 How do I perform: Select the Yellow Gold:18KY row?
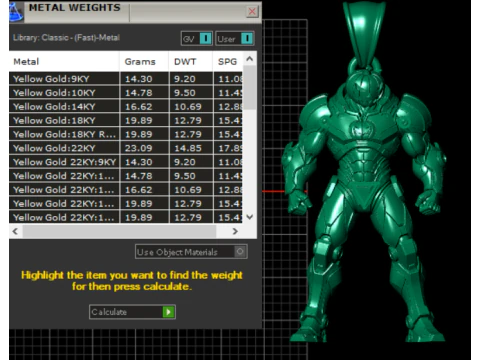click(126, 120)
